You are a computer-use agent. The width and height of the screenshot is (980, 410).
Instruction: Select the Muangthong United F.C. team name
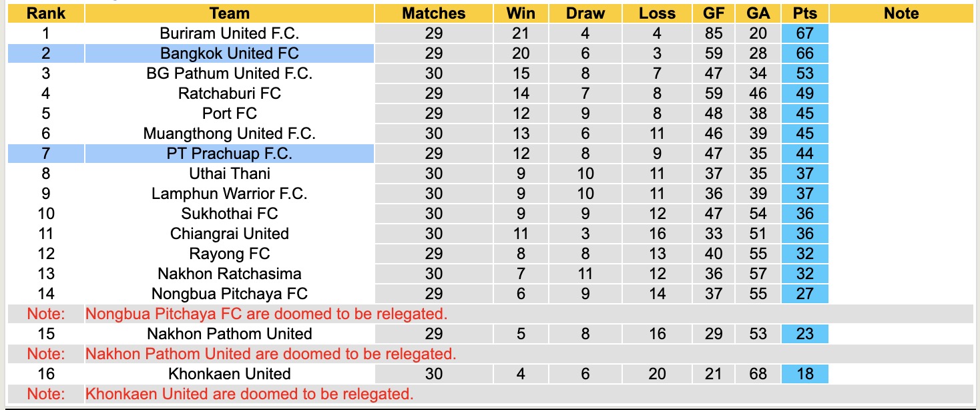click(229, 134)
